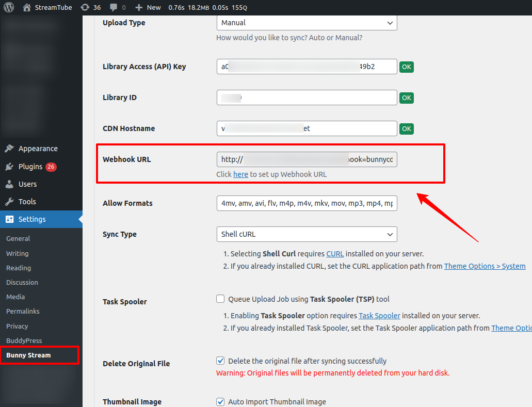Open Tools via the wrench icon
Viewport: 532px width, 407px height.
point(9,202)
